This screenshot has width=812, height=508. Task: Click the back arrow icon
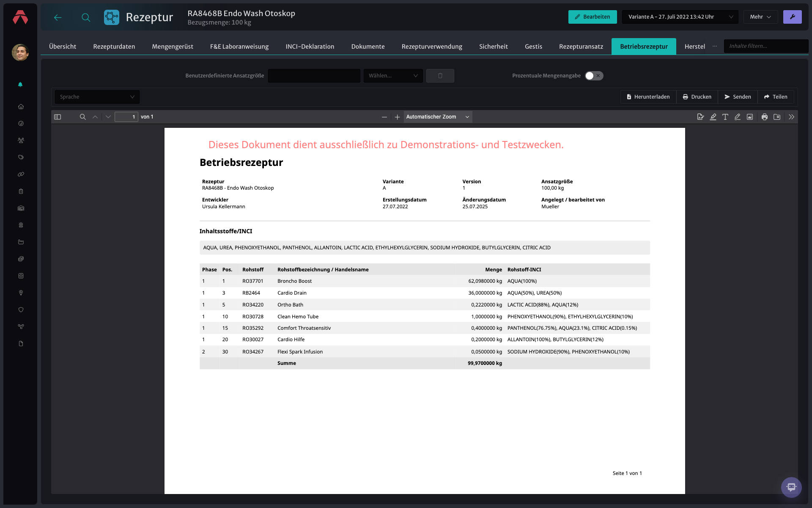[x=58, y=17]
